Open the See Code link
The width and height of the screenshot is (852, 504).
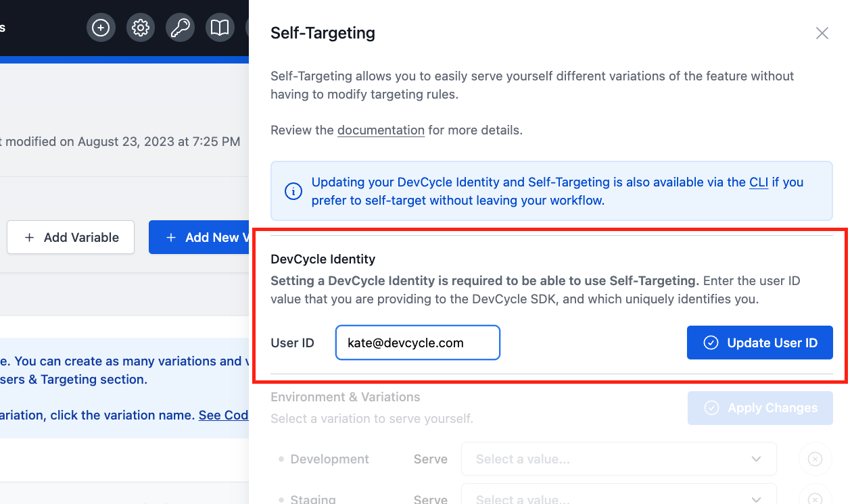pos(224,415)
